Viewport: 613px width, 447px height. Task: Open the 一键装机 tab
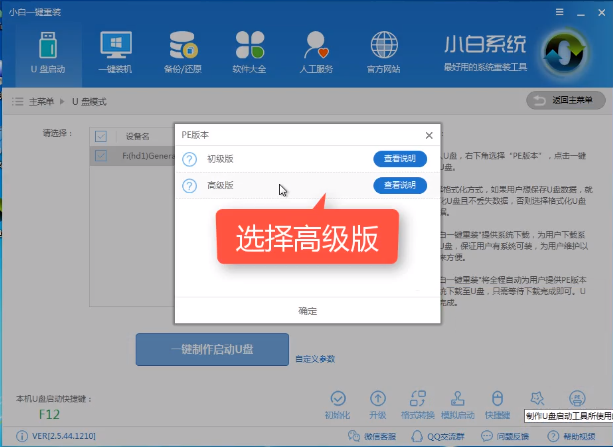[115, 53]
